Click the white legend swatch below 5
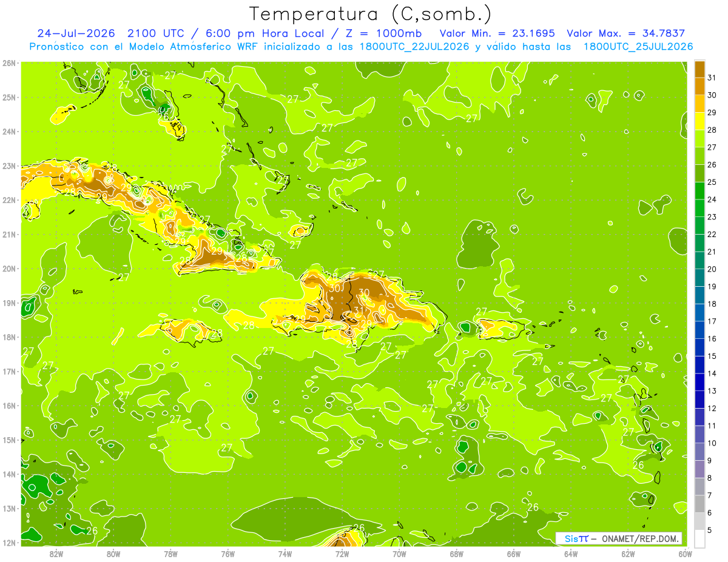728x562 pixels. (x=699, y=539)
